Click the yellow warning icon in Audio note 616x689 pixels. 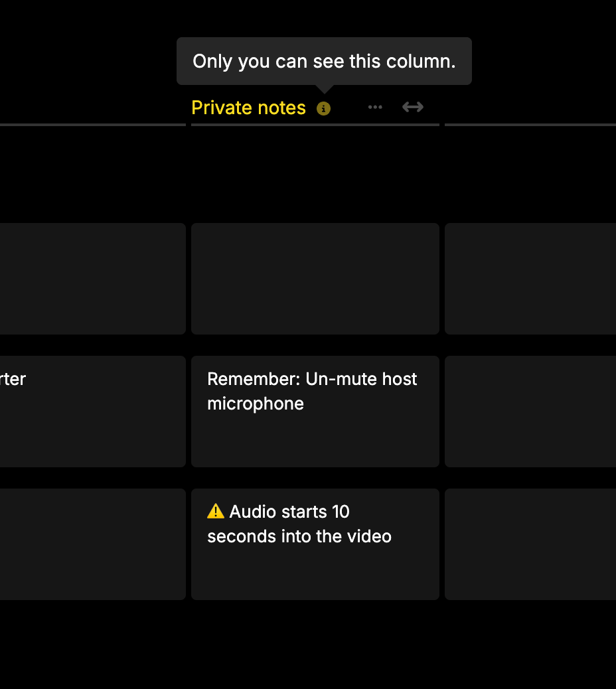[x=215, y=512]
